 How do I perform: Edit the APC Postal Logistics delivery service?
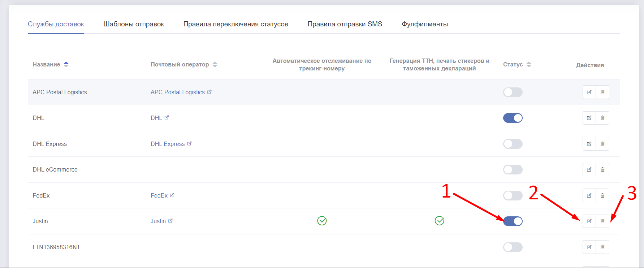click(x=589, y=92)
